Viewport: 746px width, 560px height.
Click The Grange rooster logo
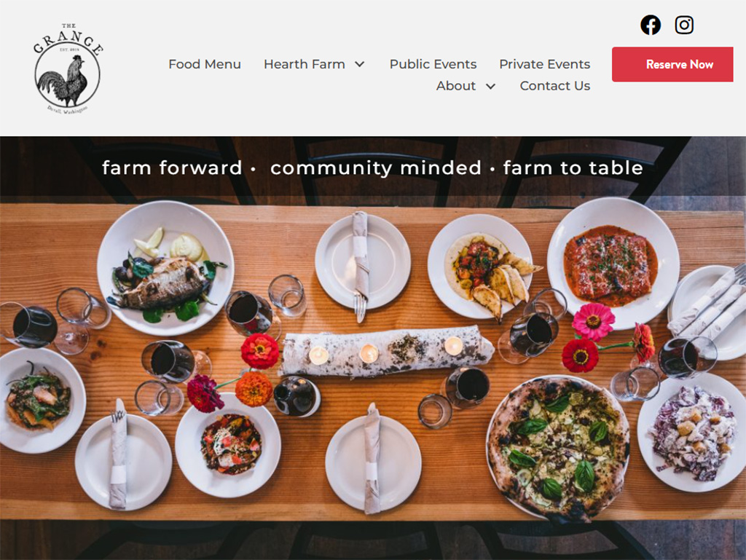pos(68,68)
